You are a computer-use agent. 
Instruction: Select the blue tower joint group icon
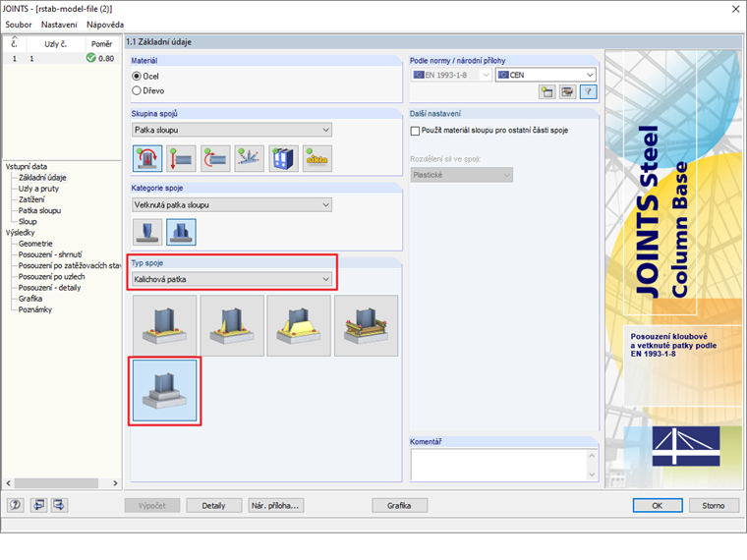point(283,158)
